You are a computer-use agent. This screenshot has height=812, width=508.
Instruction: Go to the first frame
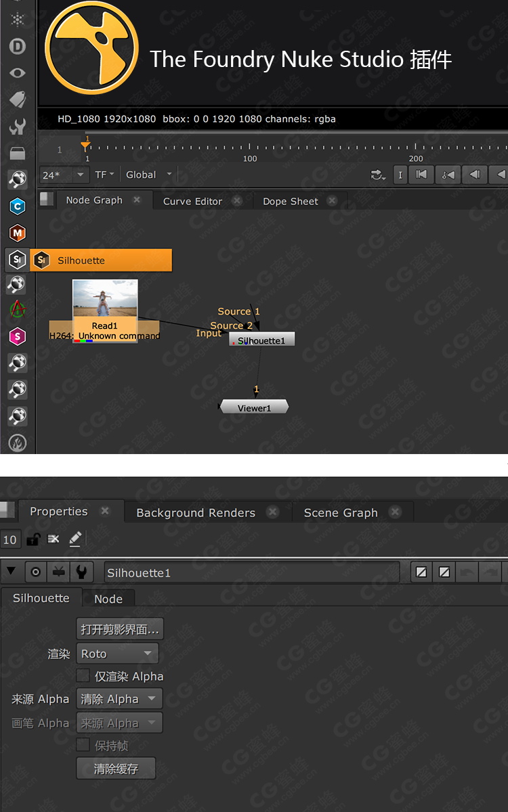tap(421, 175)
